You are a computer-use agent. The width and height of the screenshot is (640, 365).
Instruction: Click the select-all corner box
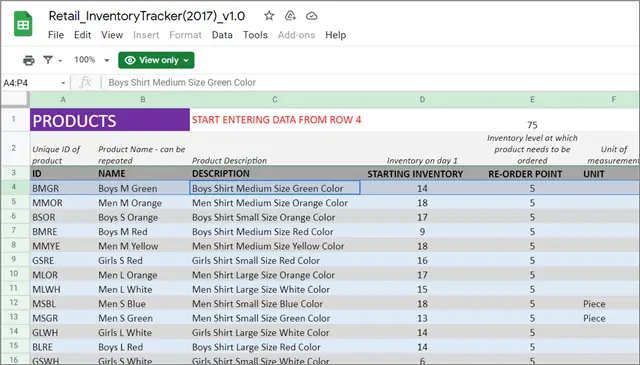[x=15, y=99]
